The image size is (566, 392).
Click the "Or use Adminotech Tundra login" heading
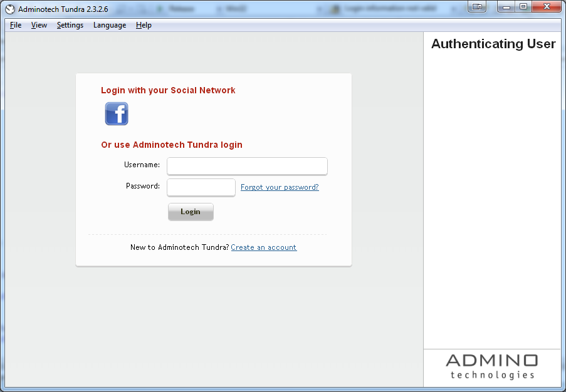pos(172,145)
